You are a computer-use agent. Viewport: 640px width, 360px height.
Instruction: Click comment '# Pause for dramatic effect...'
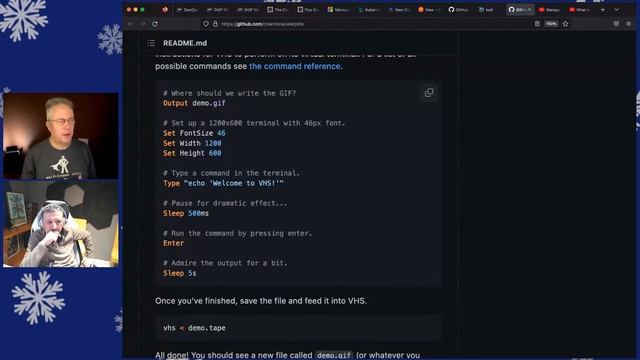[x=225, y=203]
